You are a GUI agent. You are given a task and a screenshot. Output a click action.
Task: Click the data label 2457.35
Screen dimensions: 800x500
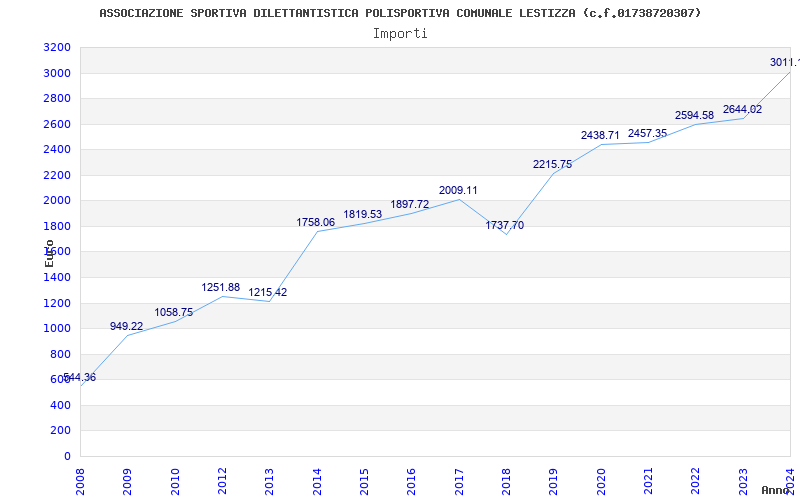point(647,133)
